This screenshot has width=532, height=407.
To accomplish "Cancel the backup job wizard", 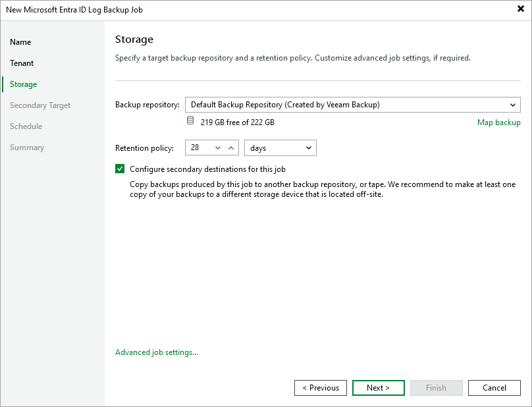I will click(x=494, y=387).
